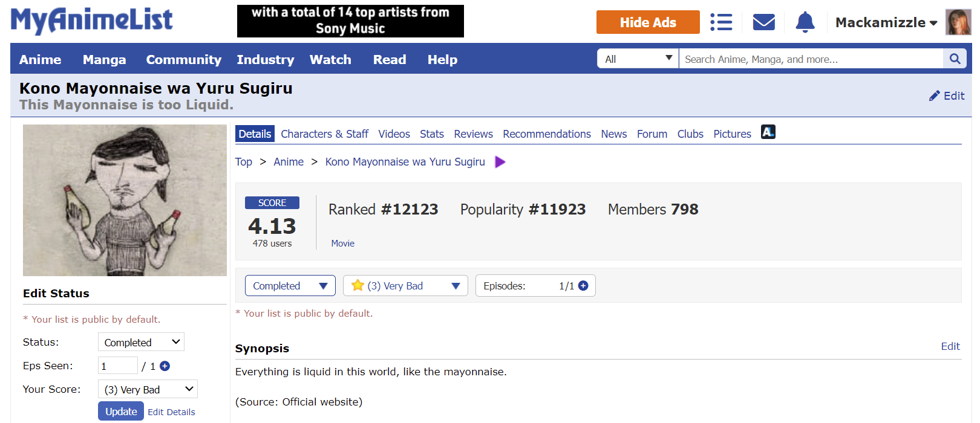Click the Hide Ads button

pyautogui.click(x=648, y=22)
